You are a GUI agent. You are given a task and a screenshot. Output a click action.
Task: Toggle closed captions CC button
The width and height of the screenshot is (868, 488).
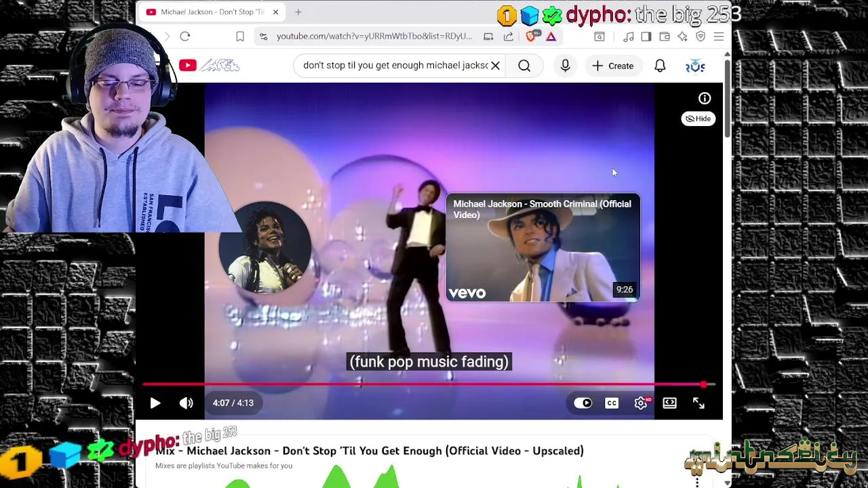(612, 403)
